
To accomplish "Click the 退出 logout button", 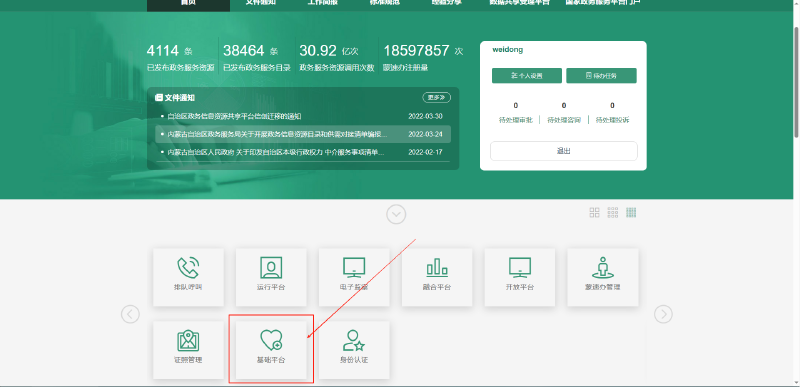I will point(564,151).
